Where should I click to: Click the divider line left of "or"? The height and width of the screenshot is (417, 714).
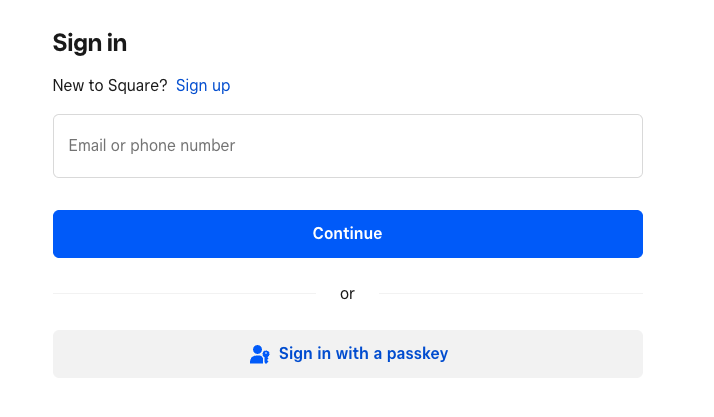[180, 294]
